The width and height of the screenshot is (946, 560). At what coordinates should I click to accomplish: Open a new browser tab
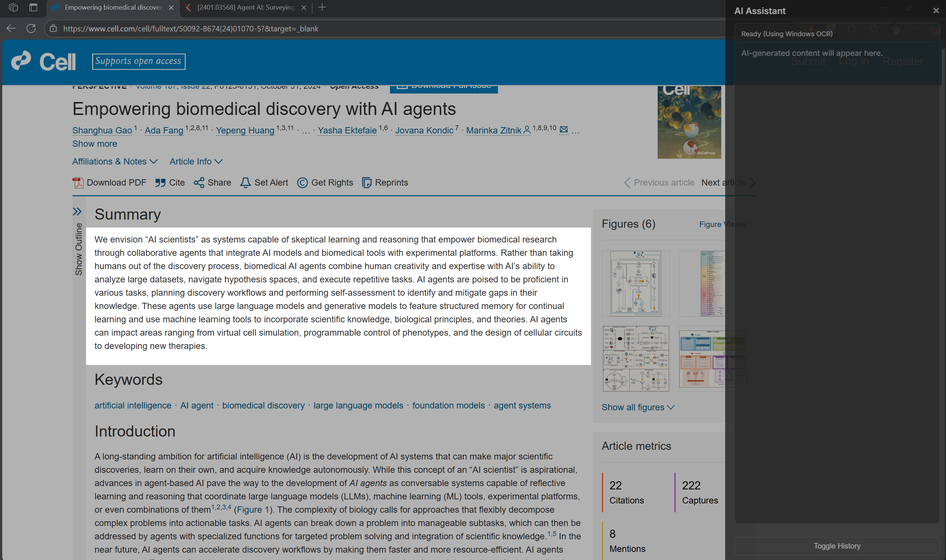[x=322, y=7]
